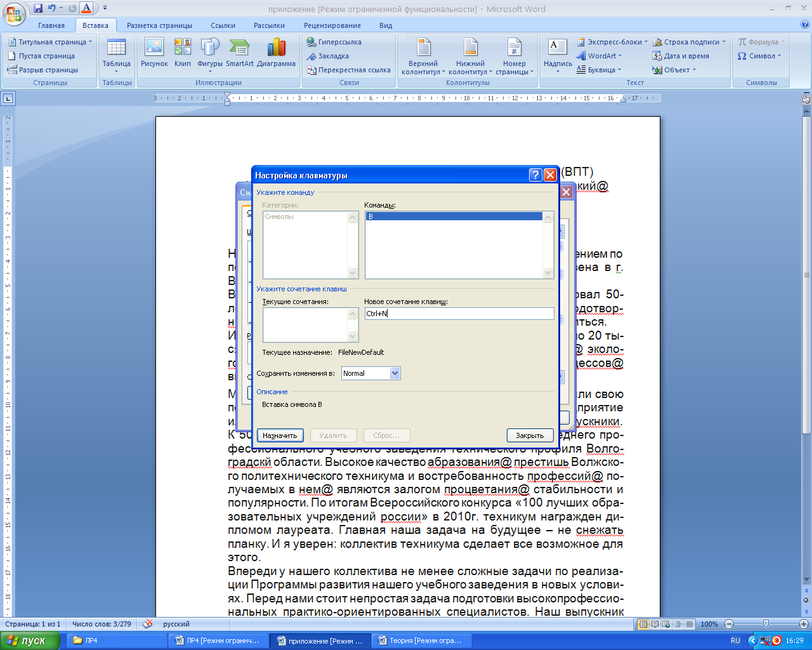Viewport: 812px width, 650px height.
Task: Select the print layout view button in status bar
Action: click(x=643, y=624)
